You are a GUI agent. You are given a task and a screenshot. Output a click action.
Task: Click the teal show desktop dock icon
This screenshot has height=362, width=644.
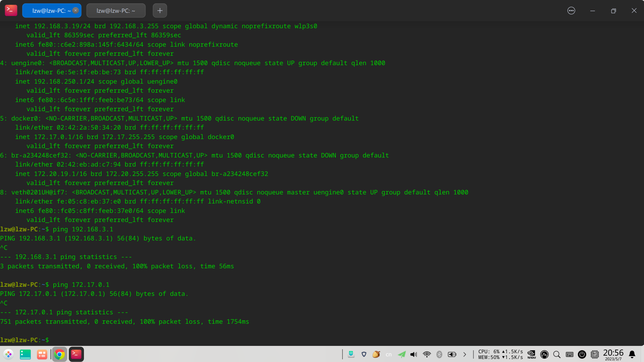25,354
